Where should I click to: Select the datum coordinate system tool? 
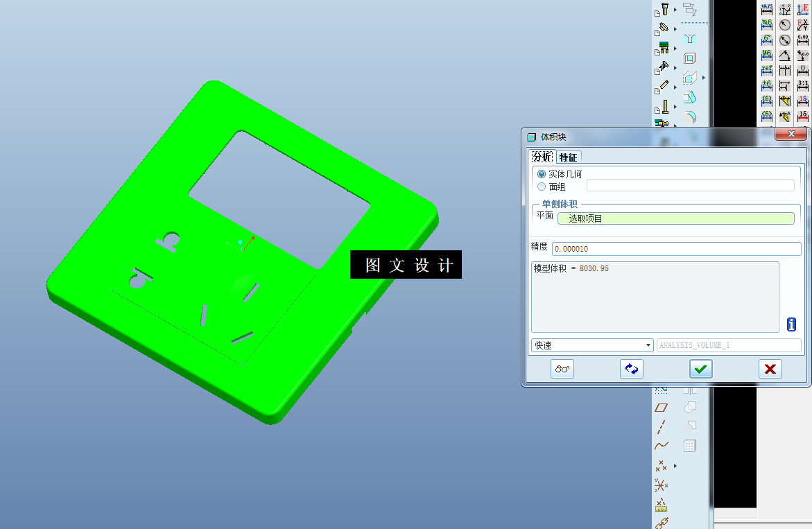pos(662,485)
